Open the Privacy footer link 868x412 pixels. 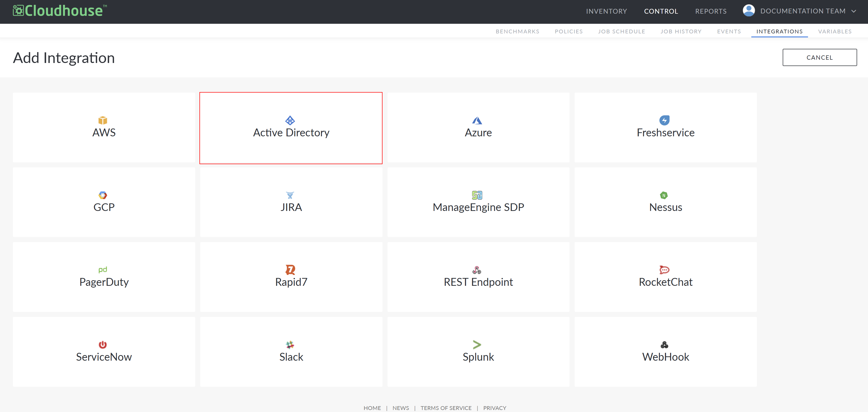click(494, 408)
